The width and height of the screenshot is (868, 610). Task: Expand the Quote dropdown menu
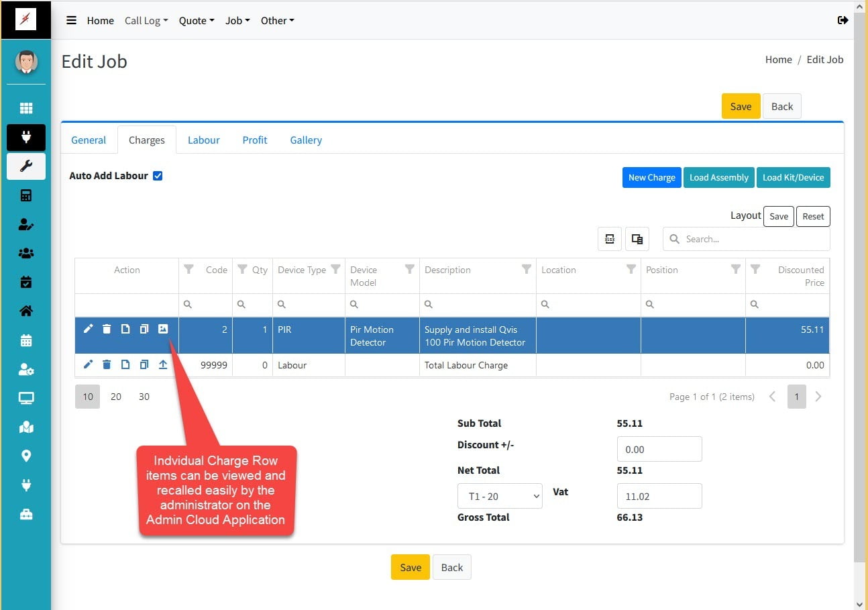pos(197,21)
